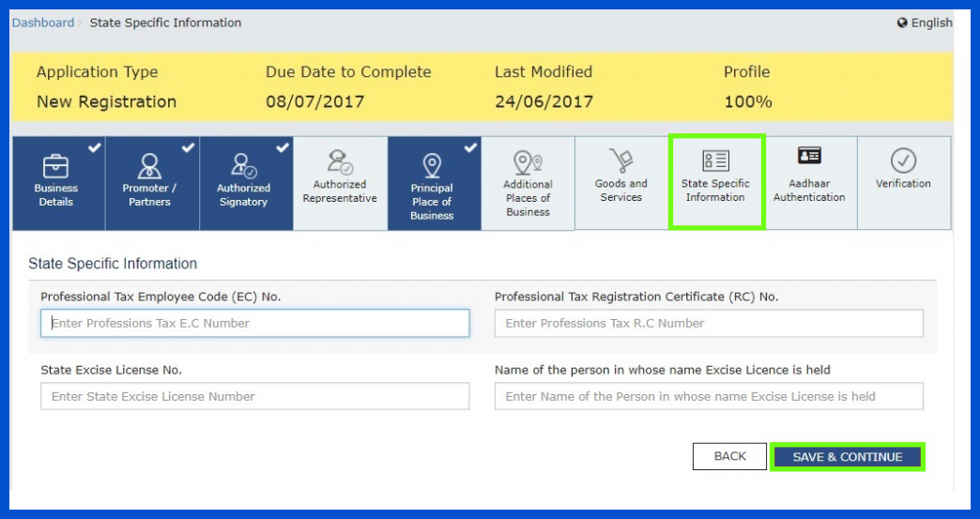
Task: Click the 'State Specific Information' section heading
Action: (113, 264)
